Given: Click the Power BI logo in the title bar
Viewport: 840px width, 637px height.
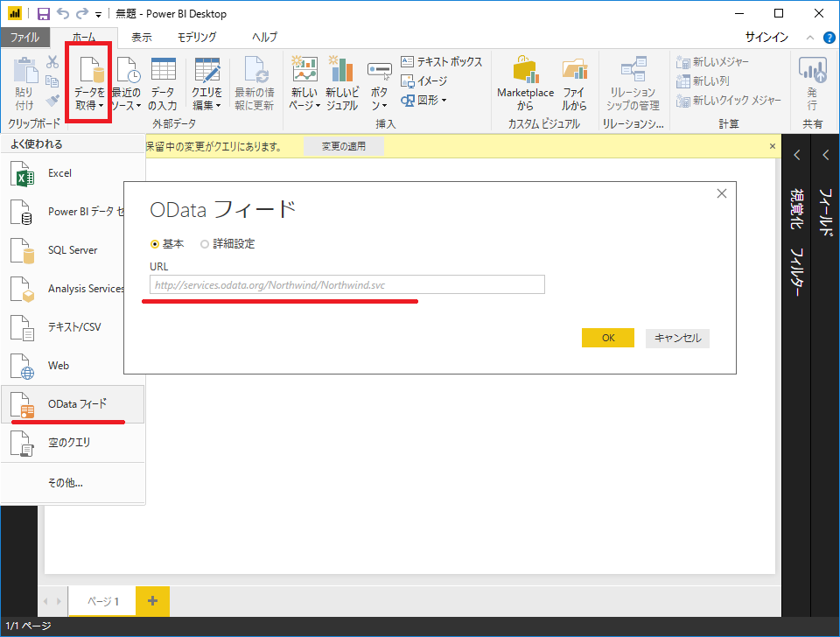Looking at the screenshot, I should pos(15,14).
